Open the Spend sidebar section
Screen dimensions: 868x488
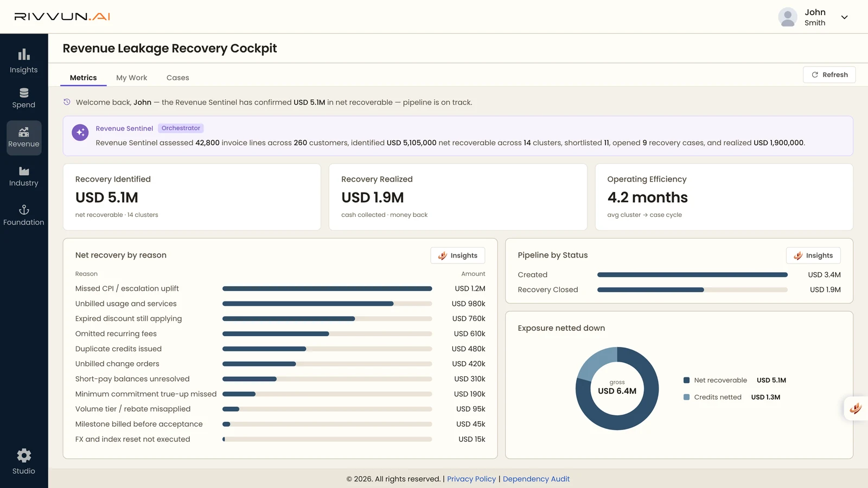[24, 98]
